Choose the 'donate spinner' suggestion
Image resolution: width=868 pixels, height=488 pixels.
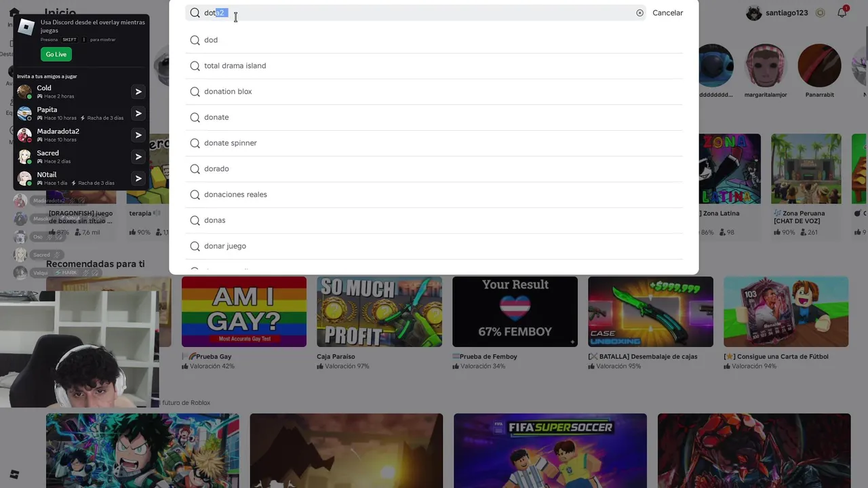[x=434, y=143]
